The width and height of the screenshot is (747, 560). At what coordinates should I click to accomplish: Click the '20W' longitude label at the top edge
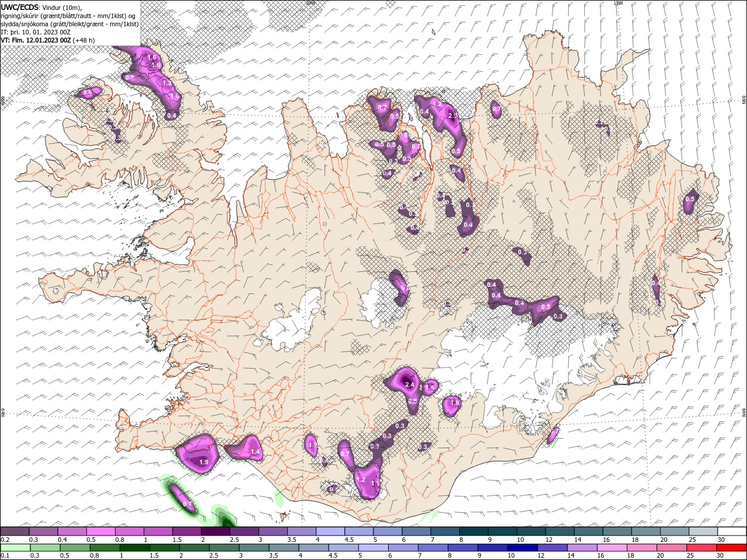tap(310, 3)
